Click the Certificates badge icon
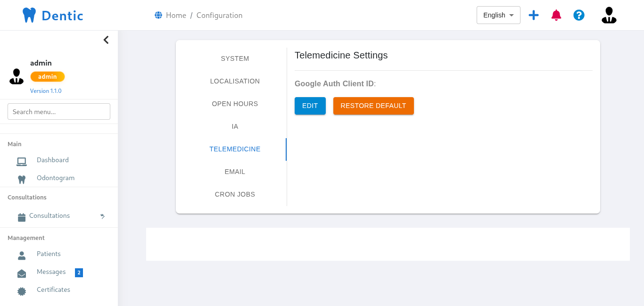 click(x=21, y=291)
